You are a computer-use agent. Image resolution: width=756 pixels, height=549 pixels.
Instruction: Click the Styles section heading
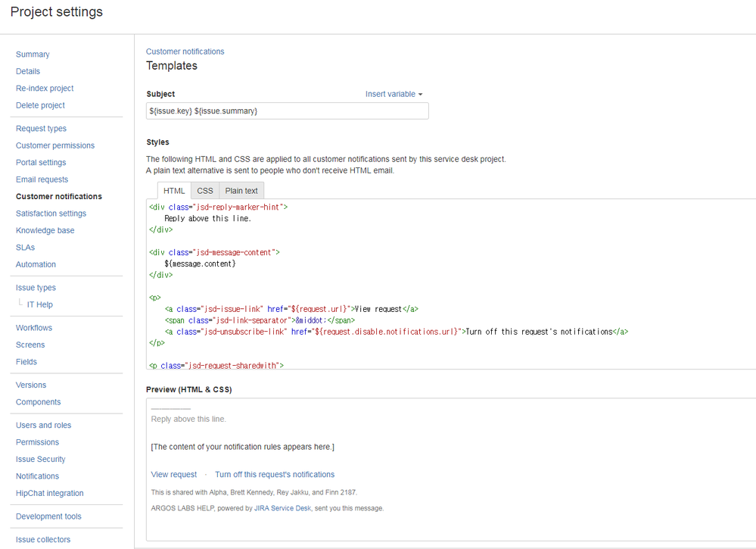(157, 142)
